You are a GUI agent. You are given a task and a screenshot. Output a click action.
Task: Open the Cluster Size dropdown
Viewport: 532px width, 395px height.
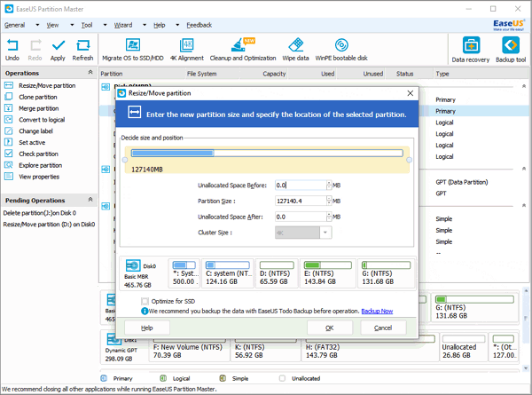(325, 233)
